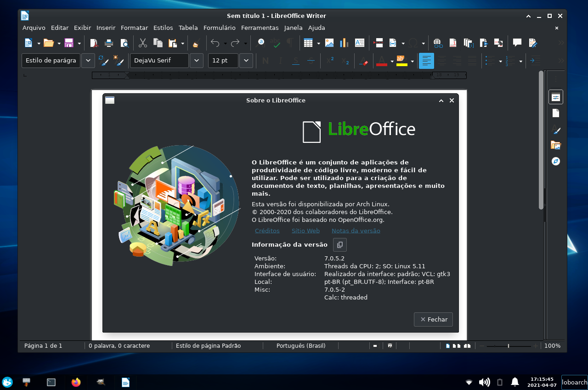Toggle the unordered list formatting
The height and width of the screenshot is (390, 588).
click(491, 60)
